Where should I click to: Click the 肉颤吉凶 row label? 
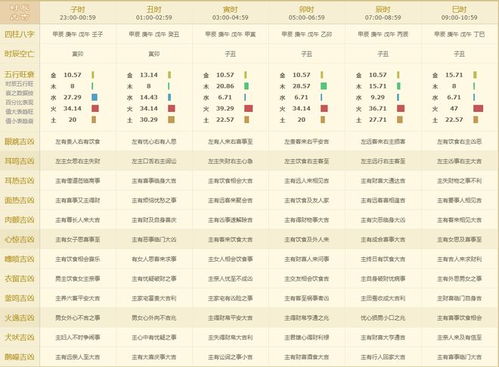coord(19,220)
